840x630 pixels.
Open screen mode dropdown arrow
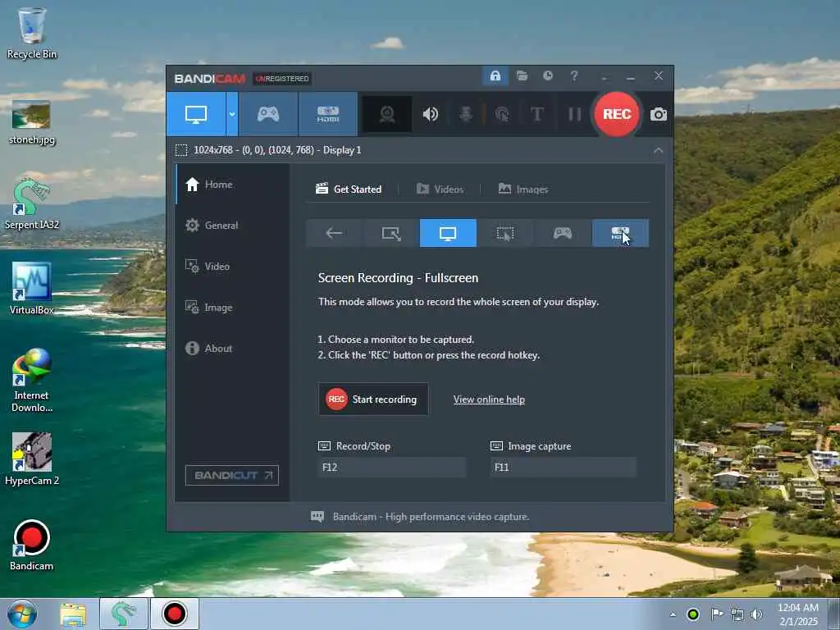[x=232, y=114]
